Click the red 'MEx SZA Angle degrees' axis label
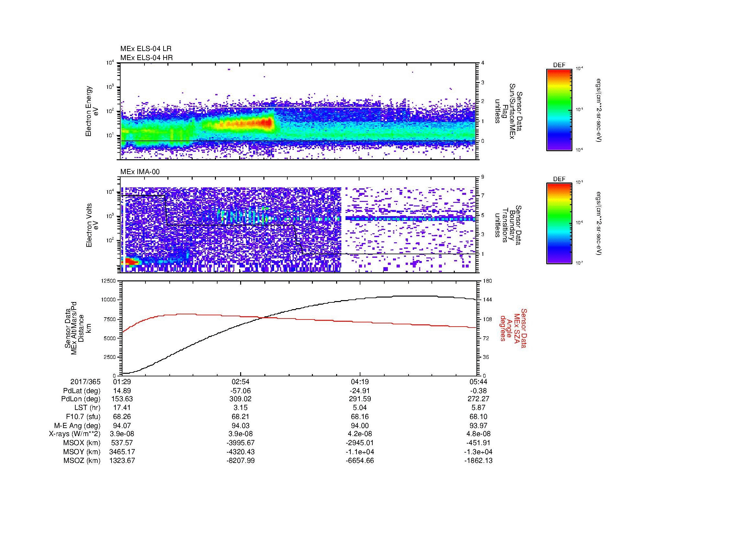Screen dimensions: 756x534 513,328
